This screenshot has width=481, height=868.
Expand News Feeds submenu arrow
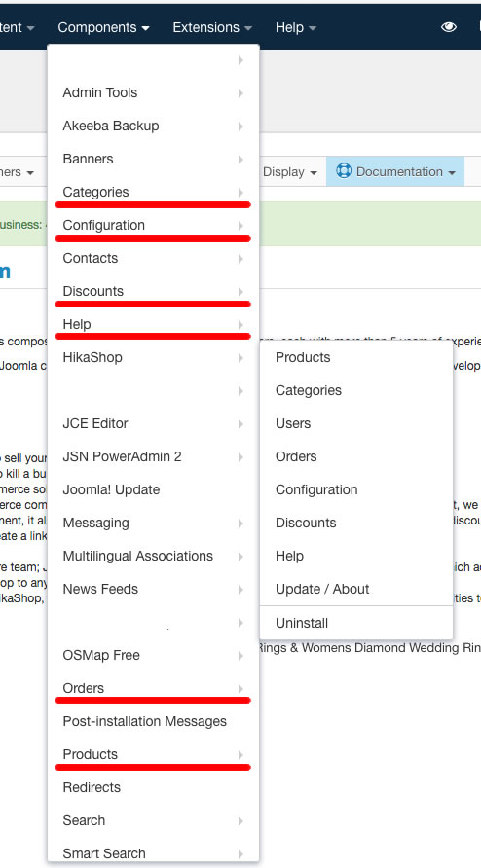[x=240, y=590]
